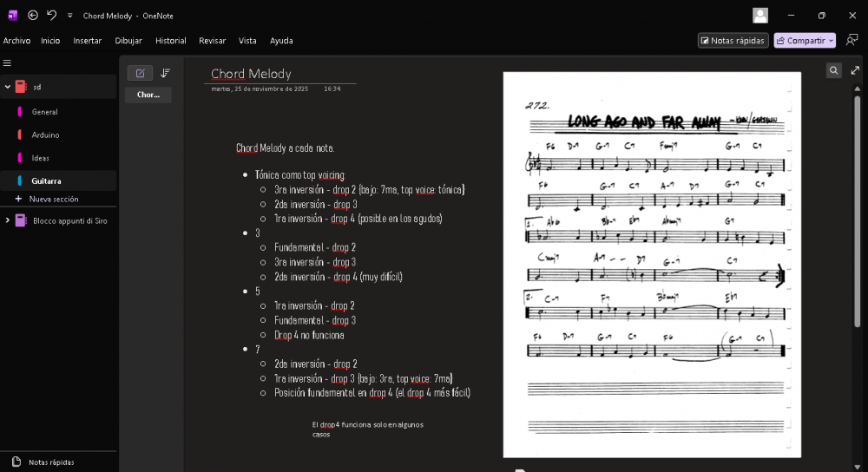The image size is (868, 472).
Task: Click the sort pages icon
Action: tap(165, 73)
